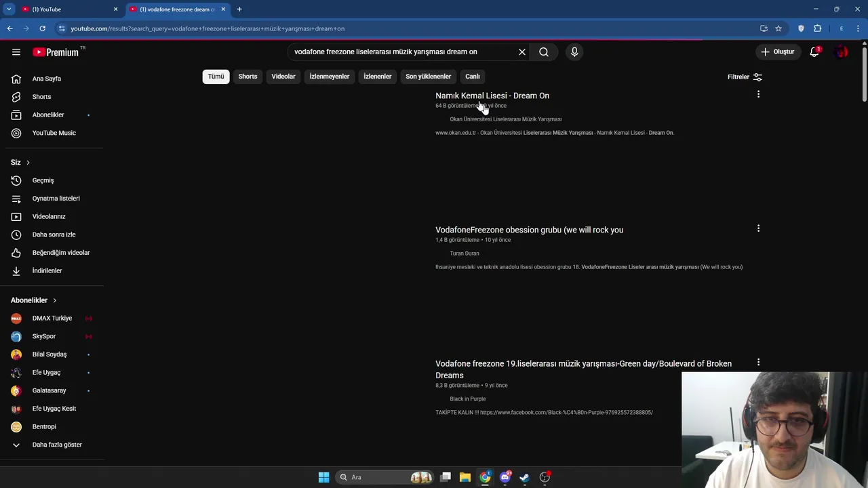Open the account avatar menu
This screenshot has height=488, width=868.
click(x=842, y=52)
